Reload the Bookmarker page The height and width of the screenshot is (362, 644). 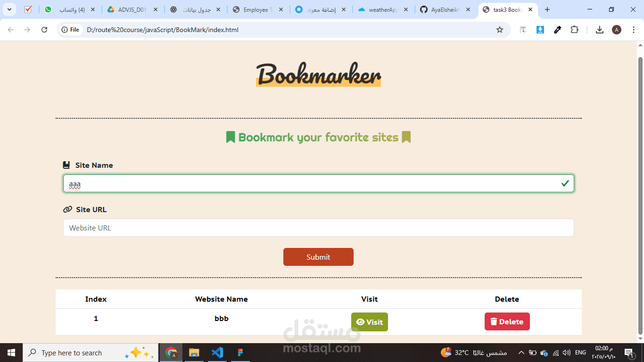pyautogui.click(x=44, y=30)
